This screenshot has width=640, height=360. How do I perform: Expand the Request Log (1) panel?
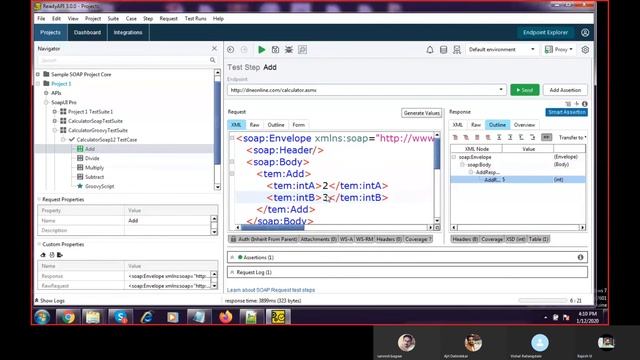tap(232, 272)
